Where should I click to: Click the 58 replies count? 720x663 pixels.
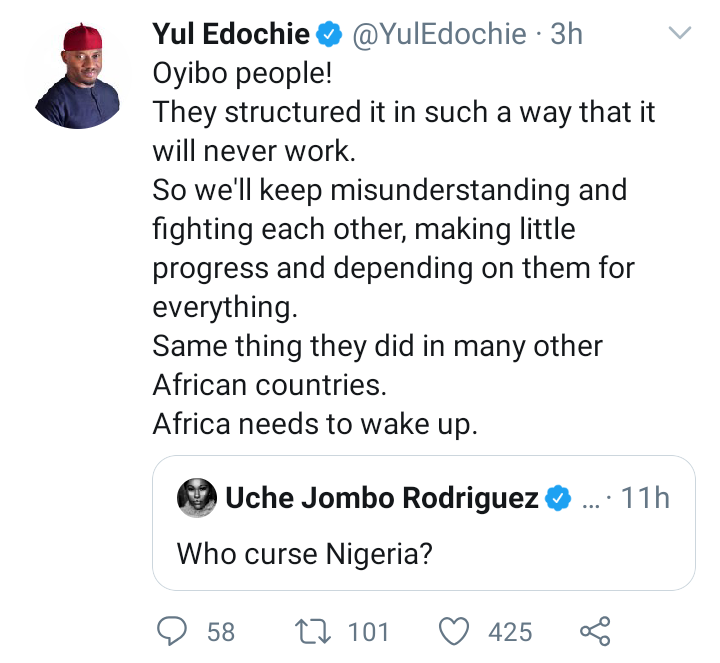click(220, 632)
